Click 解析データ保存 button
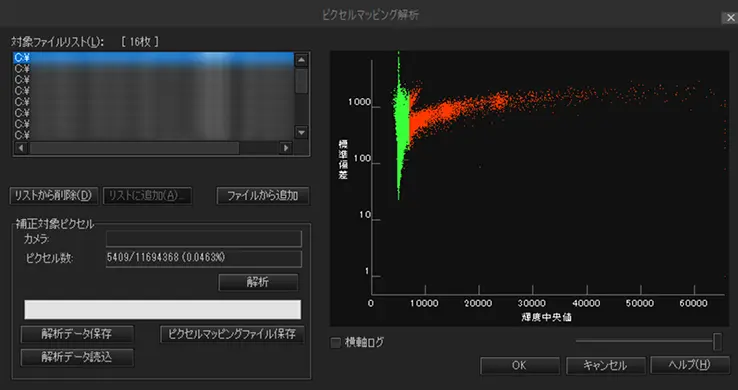The height and width of the screenshot is (390, 738). coord(77,334)
